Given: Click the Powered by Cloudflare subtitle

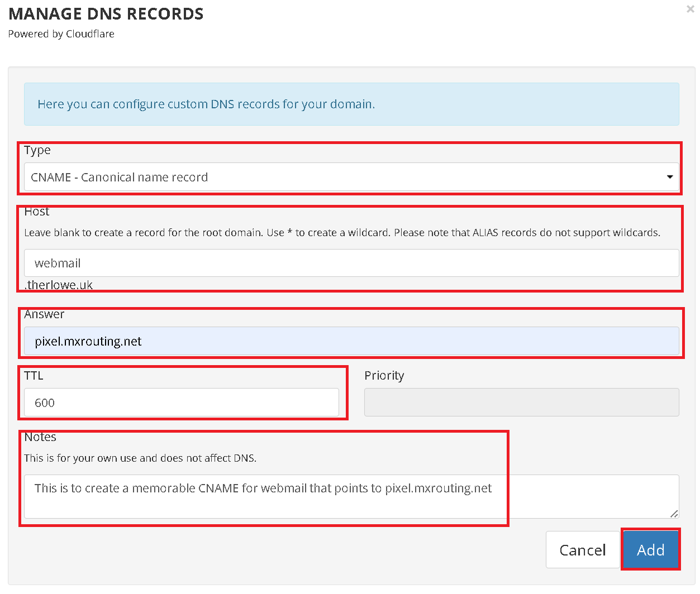Looking at the screenshot, I should [x=61, y=34].
